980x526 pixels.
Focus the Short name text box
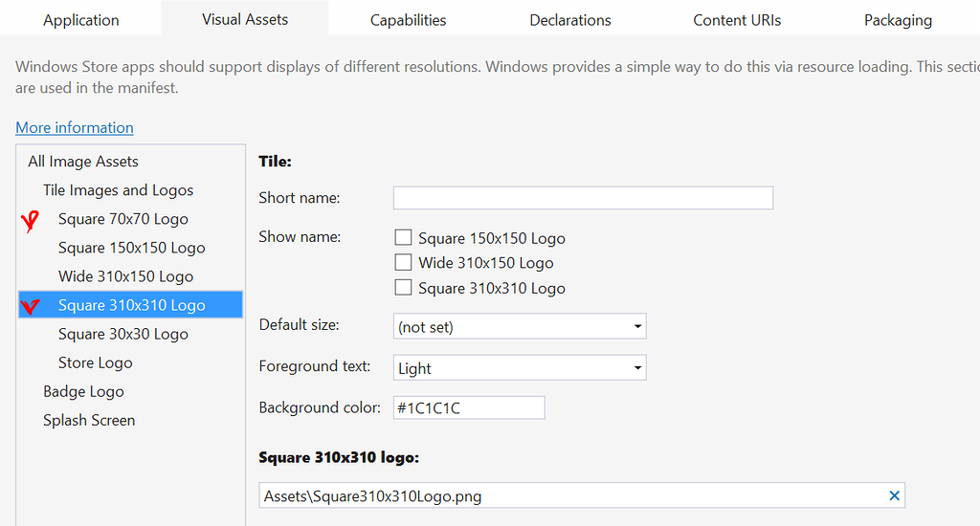(x=583, y=198)
